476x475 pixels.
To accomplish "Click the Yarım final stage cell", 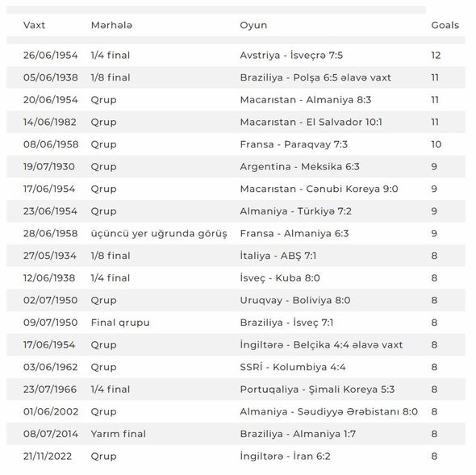I will (x=119, y=434).
